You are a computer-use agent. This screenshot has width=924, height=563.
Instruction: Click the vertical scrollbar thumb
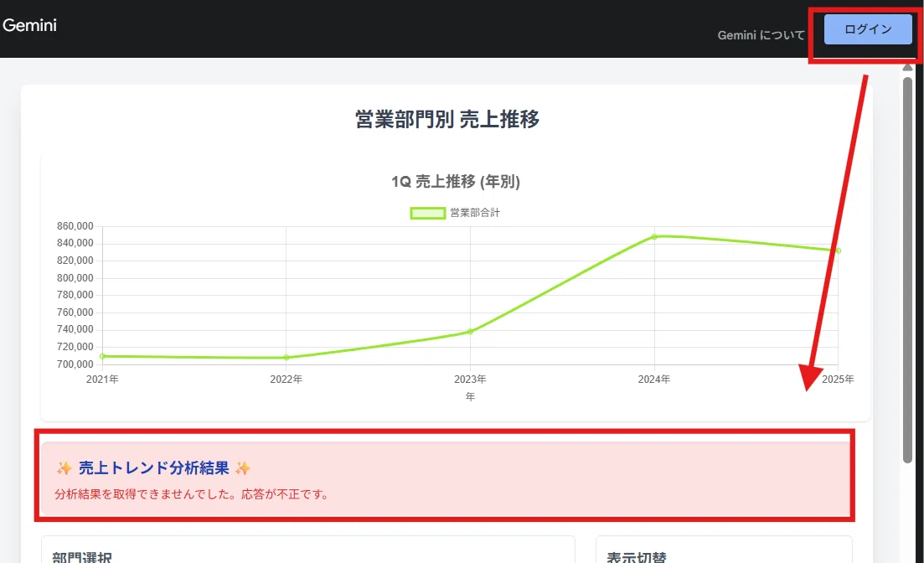(907, 270)
